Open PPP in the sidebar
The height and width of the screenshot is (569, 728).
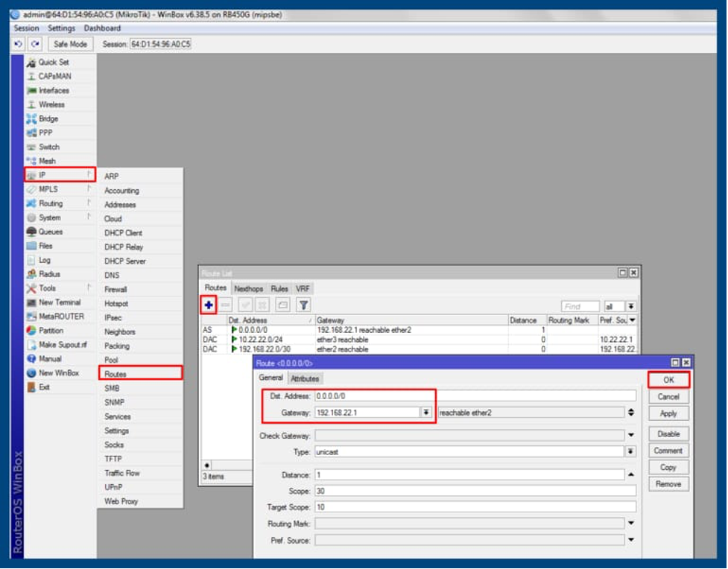coord(60,133)
